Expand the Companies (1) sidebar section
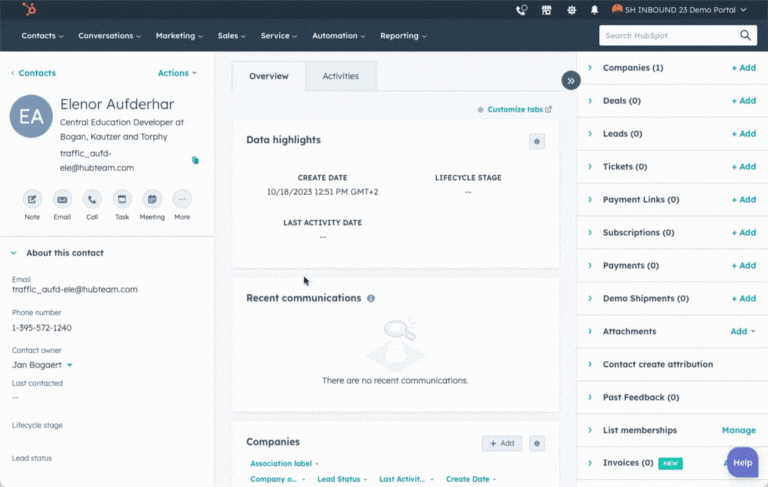Image resolution: width=768 pixels, height=487 pixels. coord(590,68)
